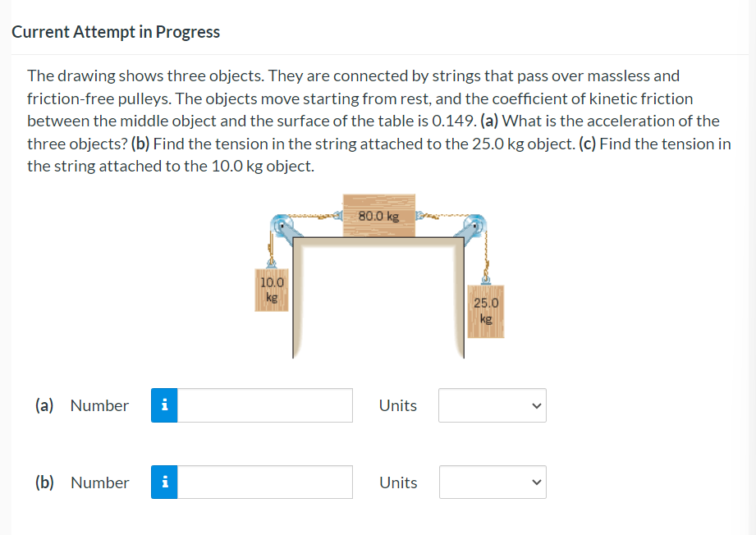
Task: Click the Current Attempt in Progress heading
Action: (x=116, y=32)
